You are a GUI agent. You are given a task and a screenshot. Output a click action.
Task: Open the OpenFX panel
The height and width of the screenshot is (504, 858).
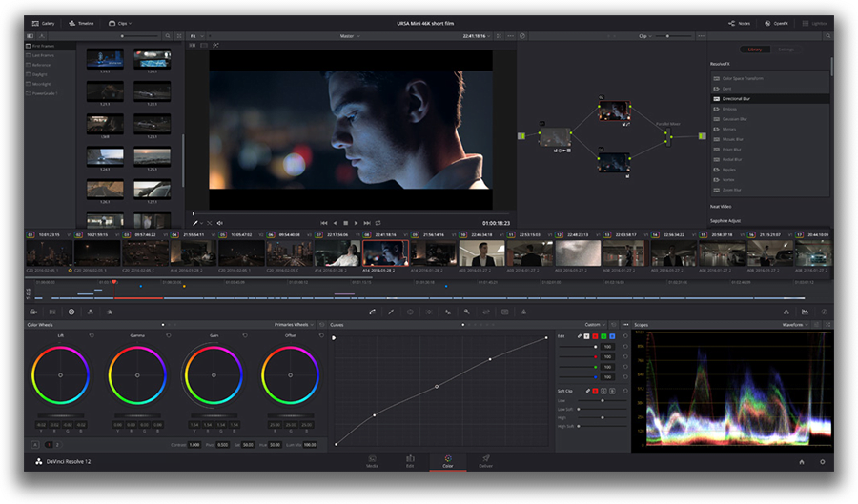(x=775, y=23)
